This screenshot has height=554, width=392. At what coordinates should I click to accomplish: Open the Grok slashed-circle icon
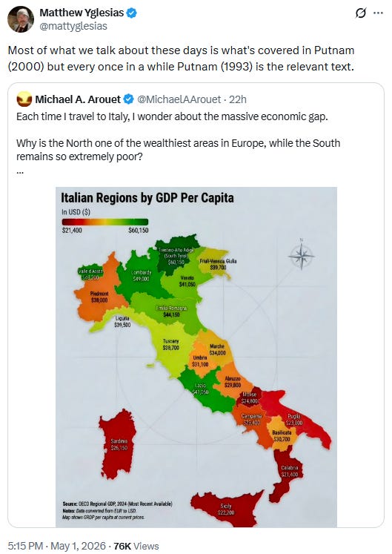pos(361,13)
